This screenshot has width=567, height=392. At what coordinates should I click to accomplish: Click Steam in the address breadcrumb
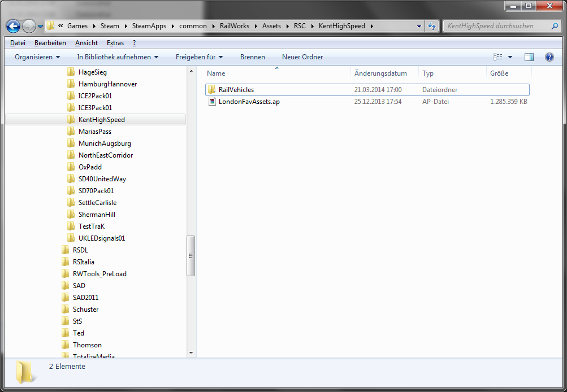(x=110, y=26)
